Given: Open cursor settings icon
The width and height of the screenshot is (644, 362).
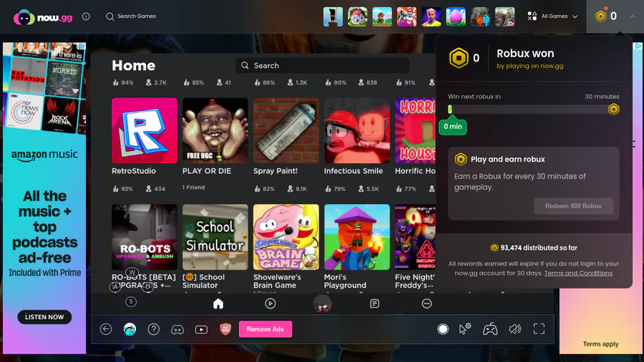Looking at the screenshot, I should [x=465, y=329].
